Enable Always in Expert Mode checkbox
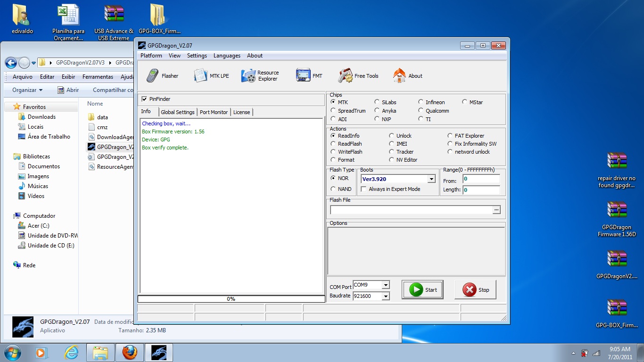This screenshot has height=362, width=644. pyautogui.click(x=364, y=189)
